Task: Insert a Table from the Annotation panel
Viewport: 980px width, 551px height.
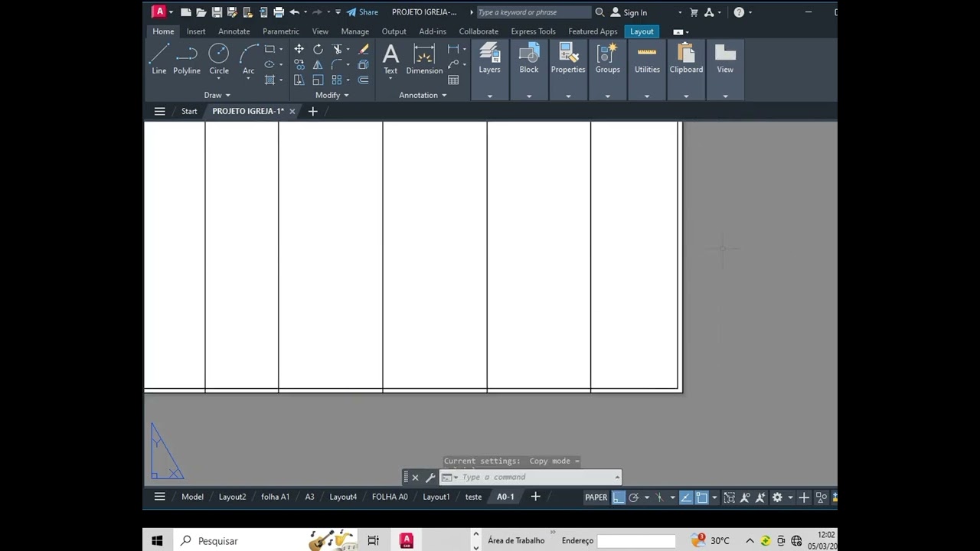Action: pos(453,80)
